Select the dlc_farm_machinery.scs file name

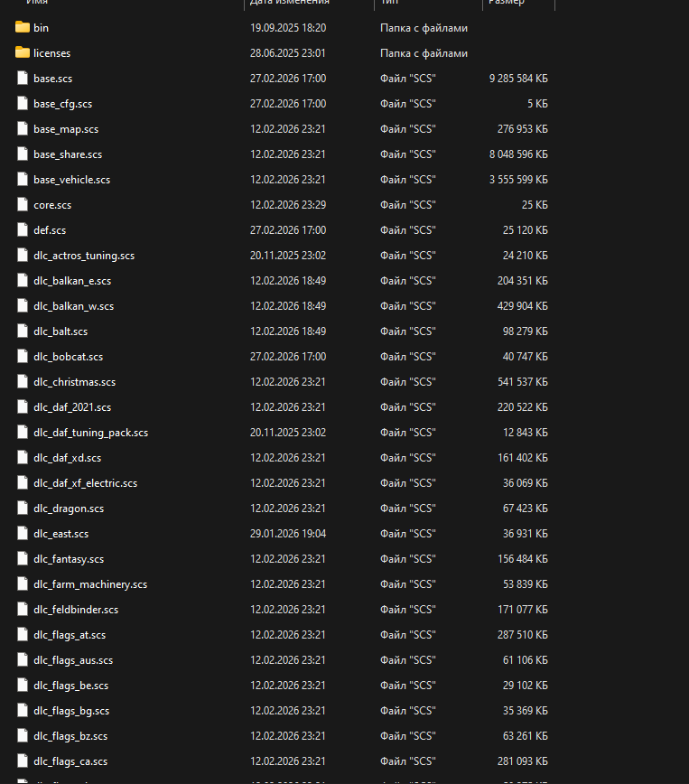(90, 584)
